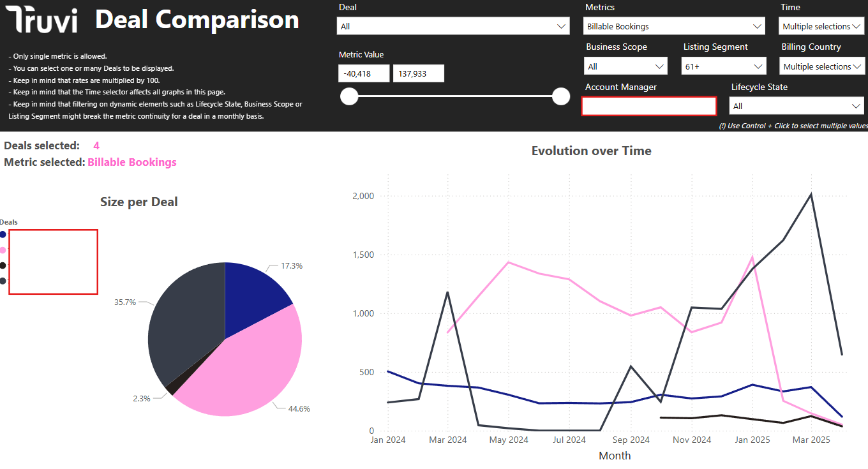Viewport: 868px width, 469px height.
Task: Expand the Business Scope dropdown
Action: pyautogui.click(x=625, y=66)
